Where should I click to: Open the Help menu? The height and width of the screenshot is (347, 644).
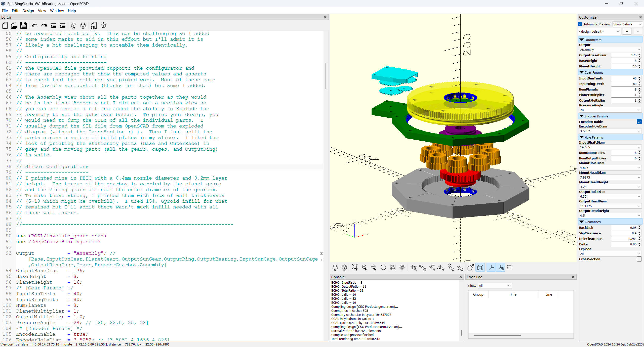[x=72, y=11]
